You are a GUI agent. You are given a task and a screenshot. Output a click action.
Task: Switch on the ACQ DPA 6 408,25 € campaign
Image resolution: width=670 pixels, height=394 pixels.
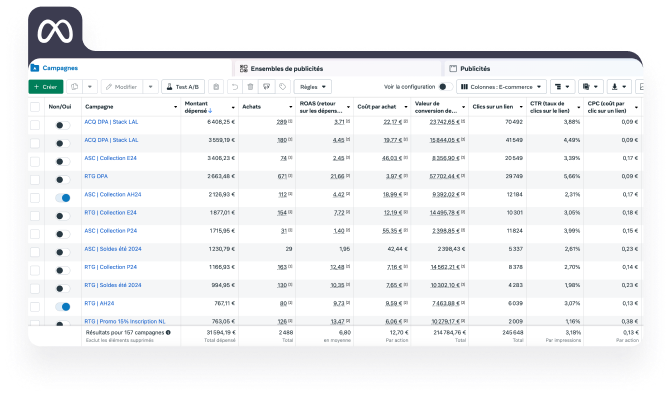(62, 125)
